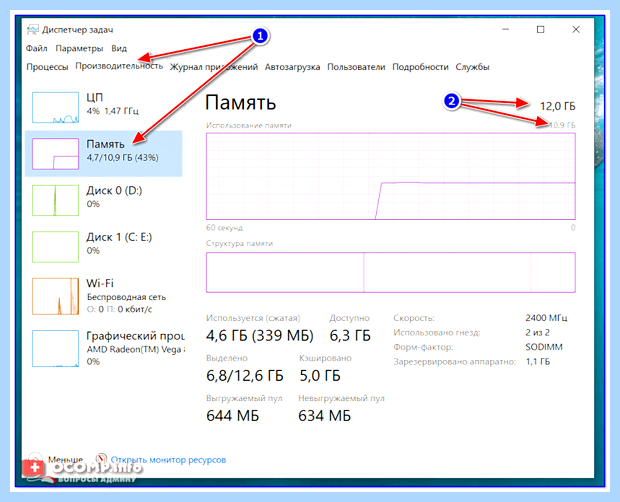Switch to the Производительность tab
Image resolution: width=620 pixels, height=502 pixels.
119,66
